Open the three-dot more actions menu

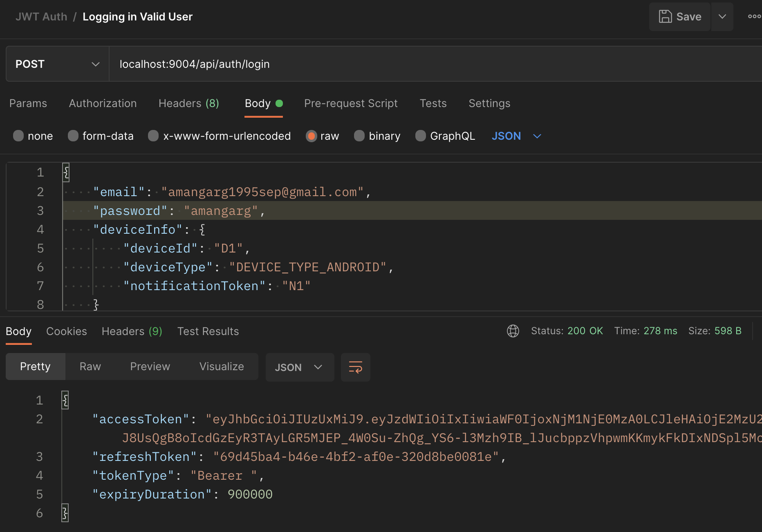click(754, 17)
